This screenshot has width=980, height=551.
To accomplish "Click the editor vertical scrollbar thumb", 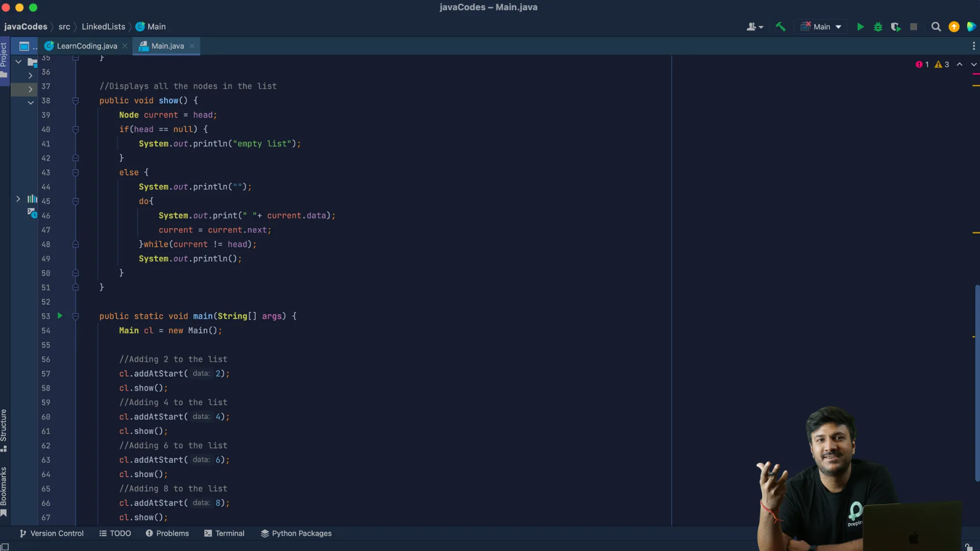I will (976, 383).
